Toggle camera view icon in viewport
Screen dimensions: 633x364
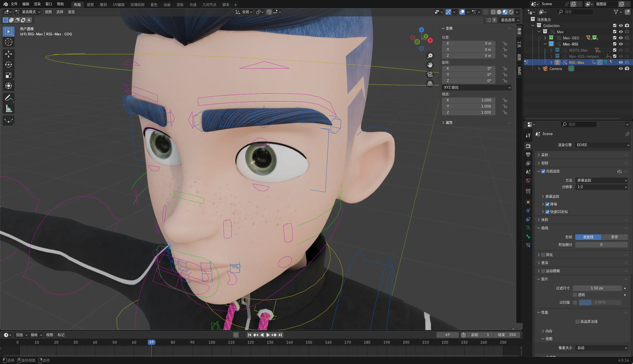pos(430,74)
